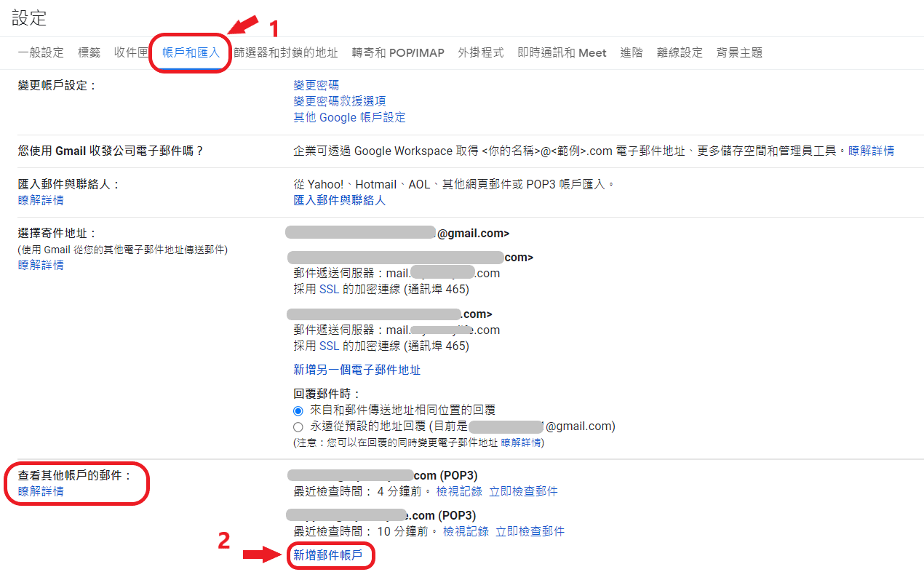Click 瞭解詳情 under 匯入郵件與聯絡人
This screenshot has width=924, height=572.
point(41,200)
